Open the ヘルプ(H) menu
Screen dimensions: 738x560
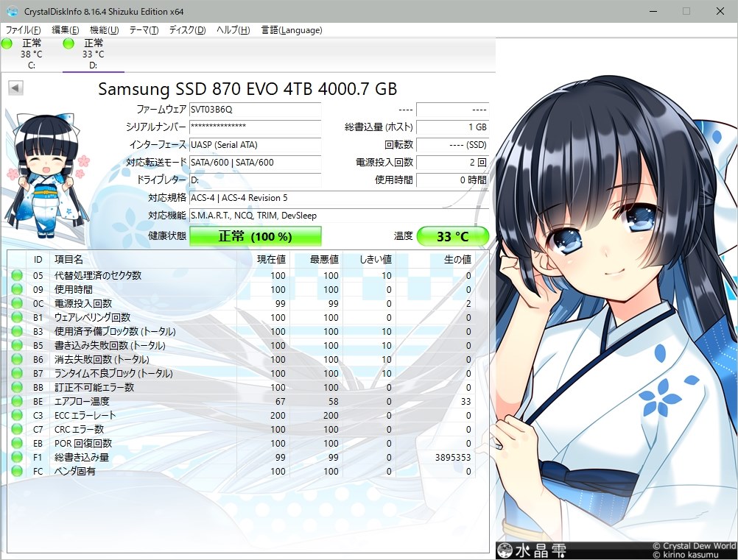(x=233, y=30)
